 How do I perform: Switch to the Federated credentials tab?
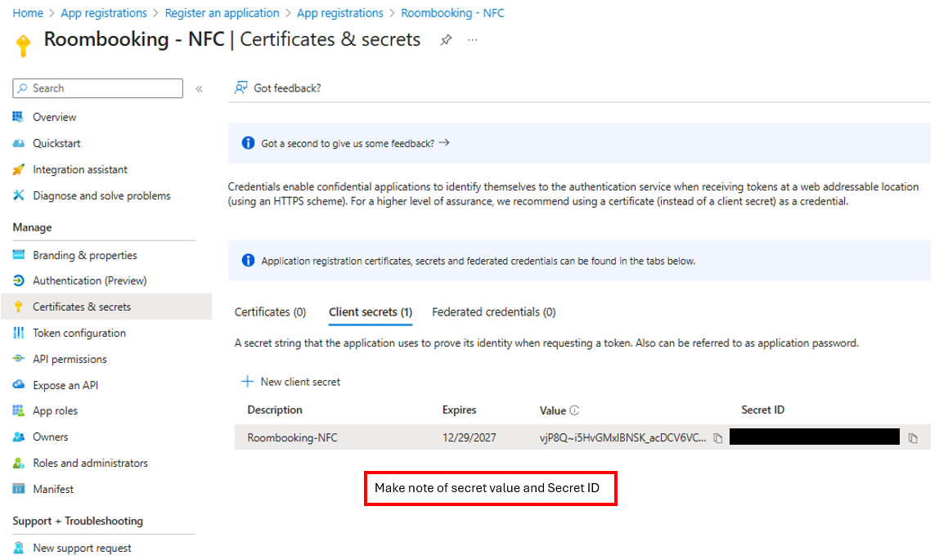[493, 312]
